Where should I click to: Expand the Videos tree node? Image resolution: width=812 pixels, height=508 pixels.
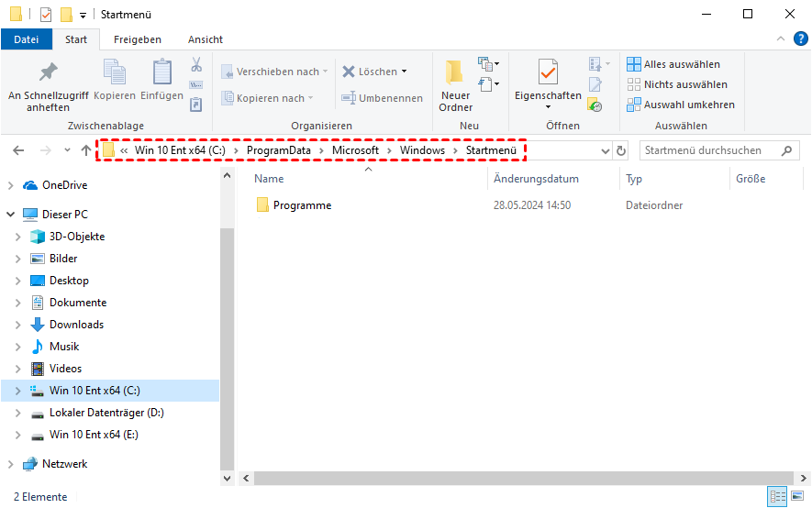(x=17, y=369)
